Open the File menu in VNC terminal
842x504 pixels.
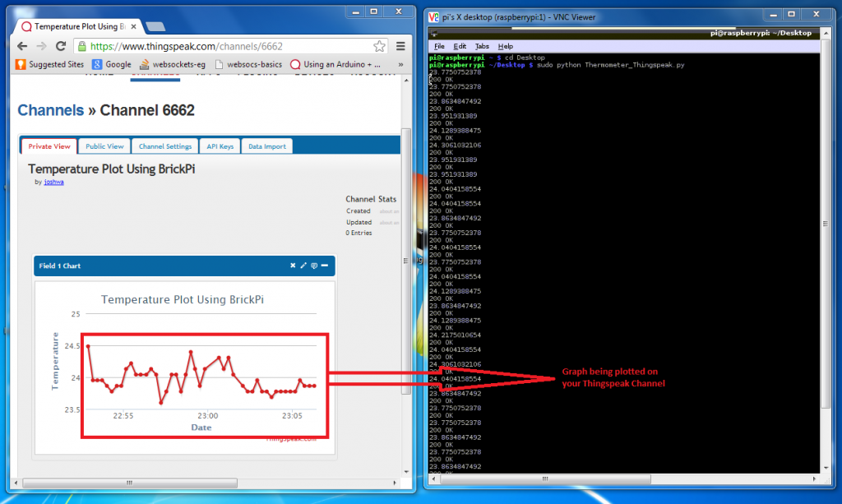pyautogui.click(x=439, y=46)
